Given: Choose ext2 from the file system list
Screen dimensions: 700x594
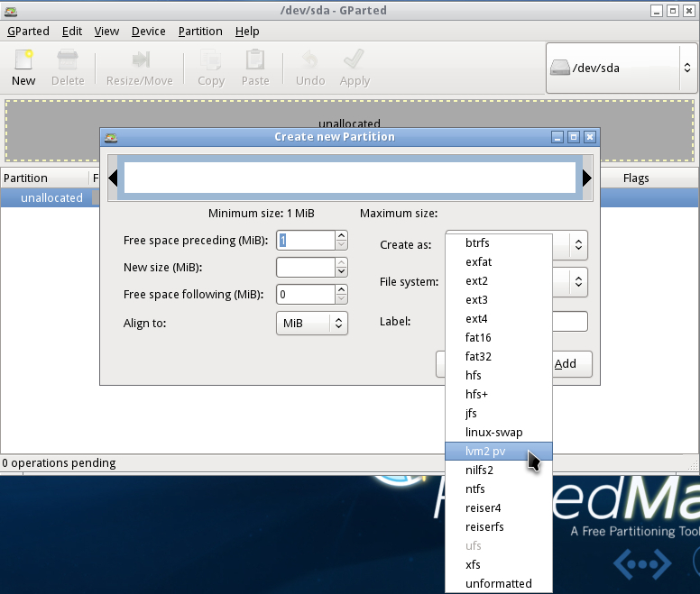Looking at the screenshot, I should pyautogui.click(x=499, y=280).
